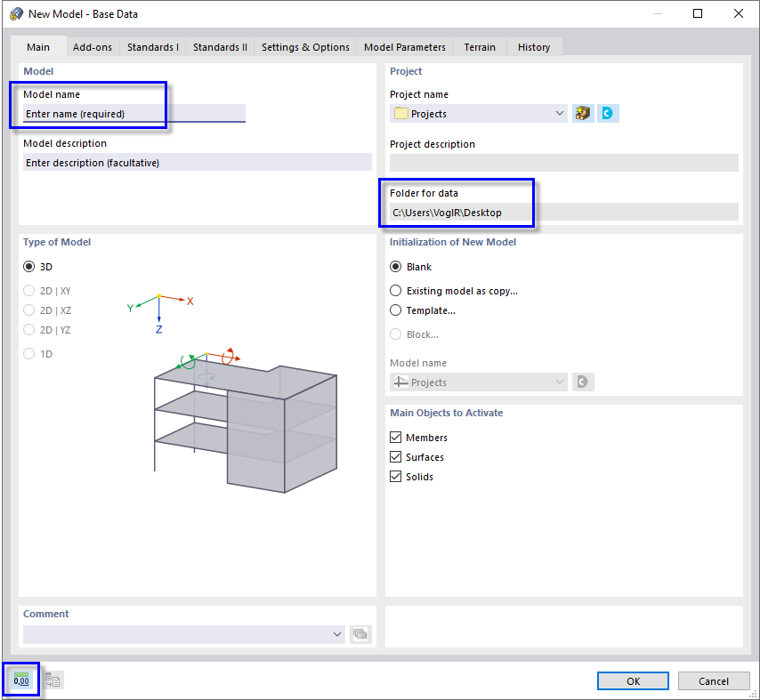Open the units and decimal places settings icon
Viewport: 760px width, 700px height.
click(x=20, y=680)
